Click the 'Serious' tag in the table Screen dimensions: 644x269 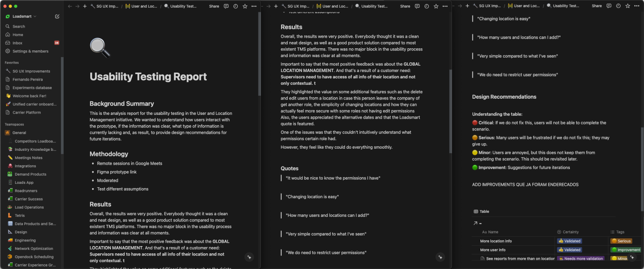621,241
